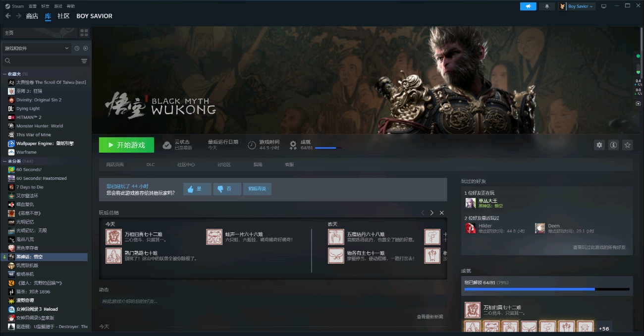Collapse the 收藏夹 category
Screen dimensions: 644x336
pos(4,74)
